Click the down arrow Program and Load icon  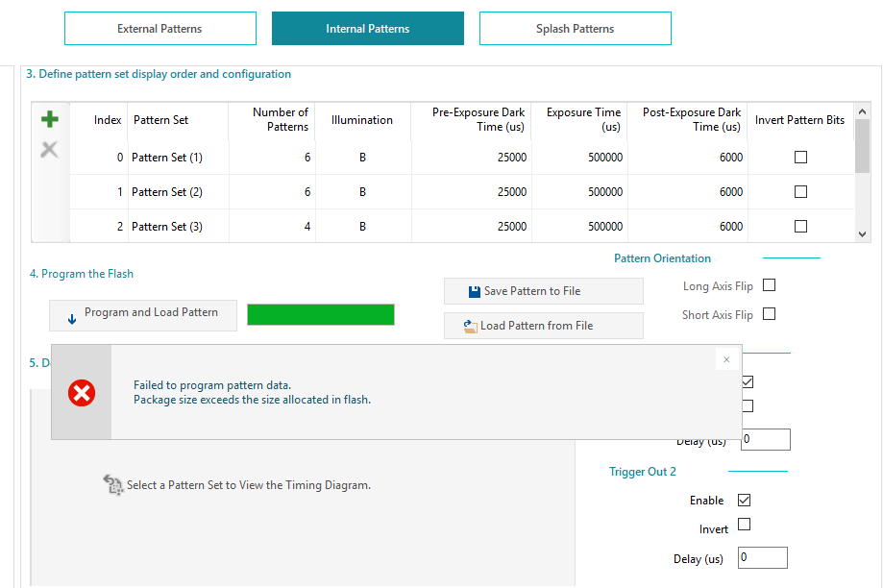(72, 315)
